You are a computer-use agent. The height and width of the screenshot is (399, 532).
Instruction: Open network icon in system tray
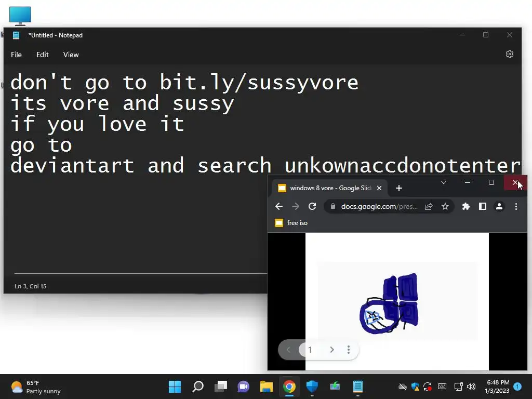tap(458, 387)
